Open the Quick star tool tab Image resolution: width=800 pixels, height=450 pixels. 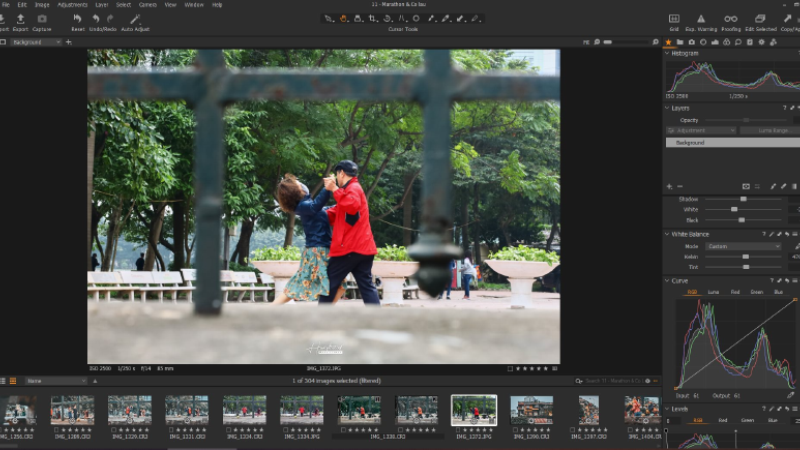[x=668, y=42]
